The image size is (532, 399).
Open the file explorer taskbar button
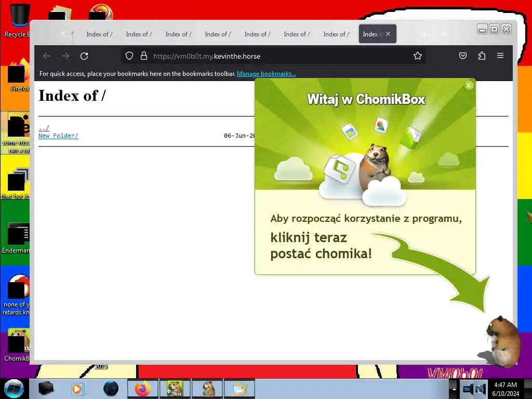[240, 389]
